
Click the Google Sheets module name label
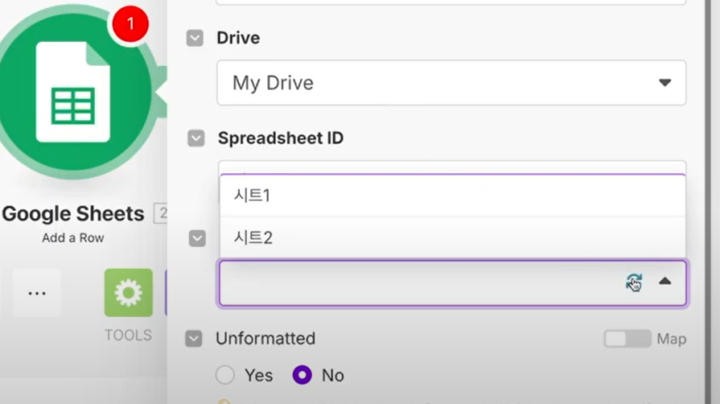pyautogui.click(x=73, y=214)
